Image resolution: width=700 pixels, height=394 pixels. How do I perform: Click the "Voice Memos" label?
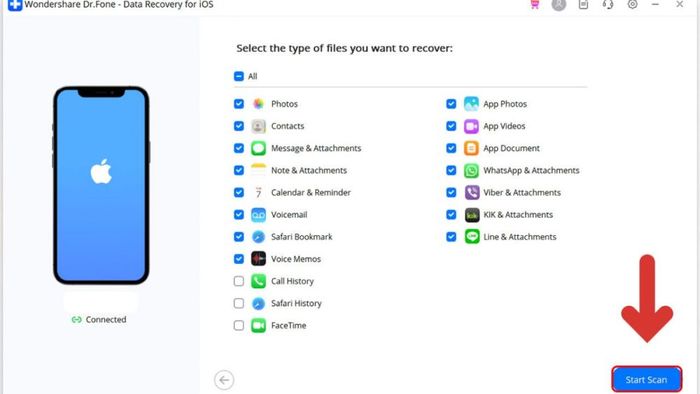(296, 259)
